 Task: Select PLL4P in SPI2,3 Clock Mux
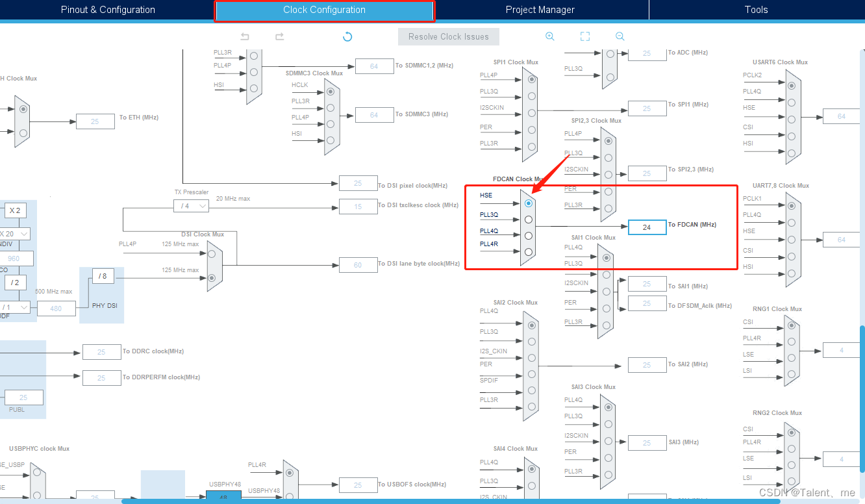tap(608, 140)
